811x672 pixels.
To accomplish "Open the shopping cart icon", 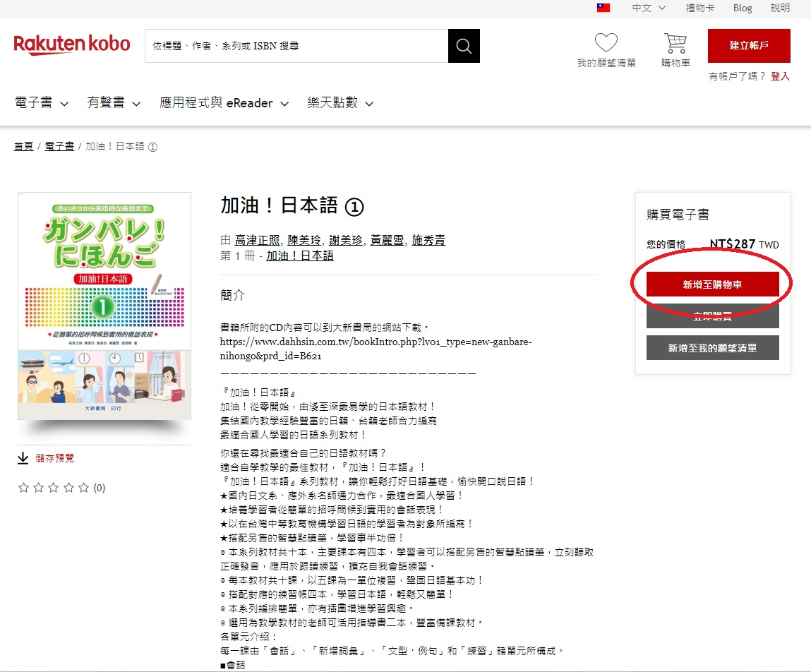I will pos(675,43).
